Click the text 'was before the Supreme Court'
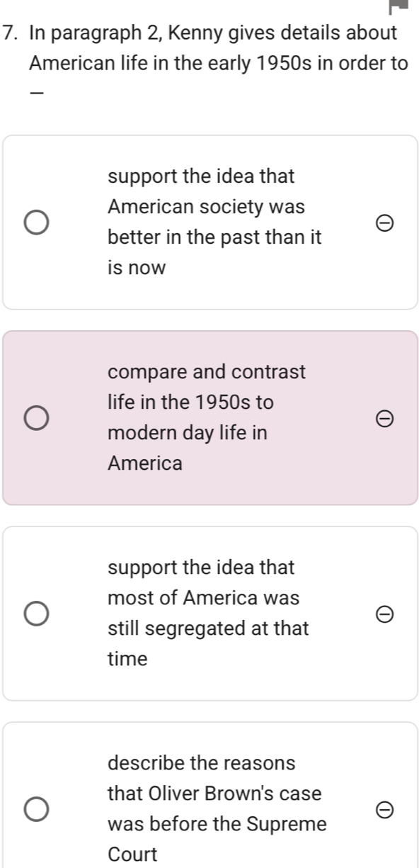 [x=217, y=840]
